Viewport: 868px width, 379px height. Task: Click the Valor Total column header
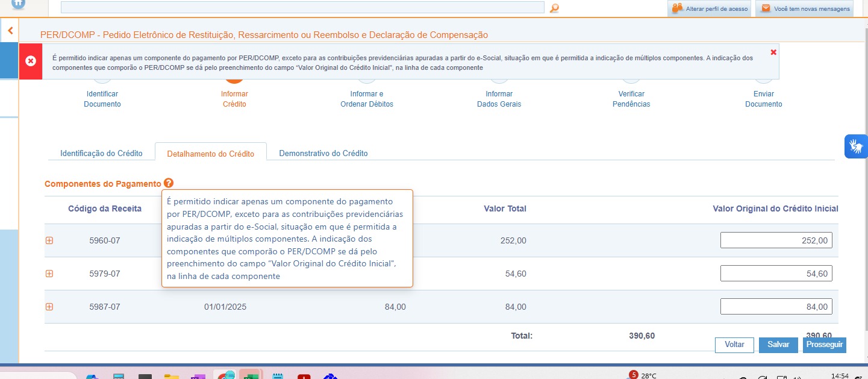505,208
